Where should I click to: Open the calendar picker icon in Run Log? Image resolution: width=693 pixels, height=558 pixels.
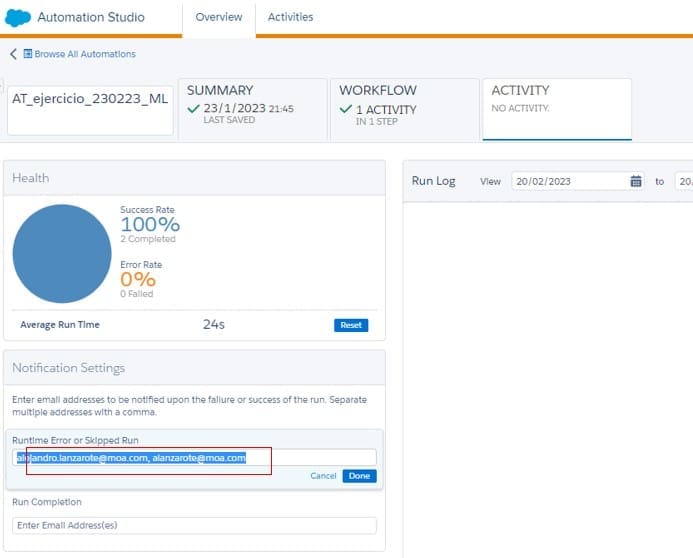pos(636,181)
